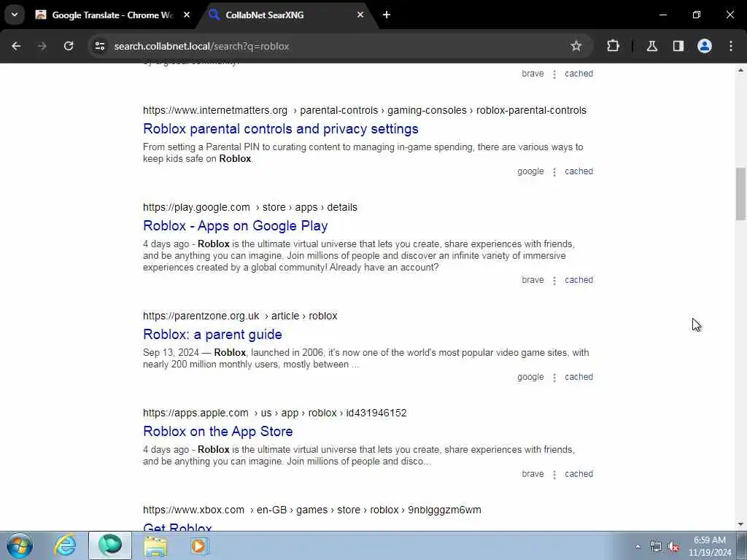Screen dimensions: 747x560
Task: Click the scrollbar down arrow
Action: 740,524
